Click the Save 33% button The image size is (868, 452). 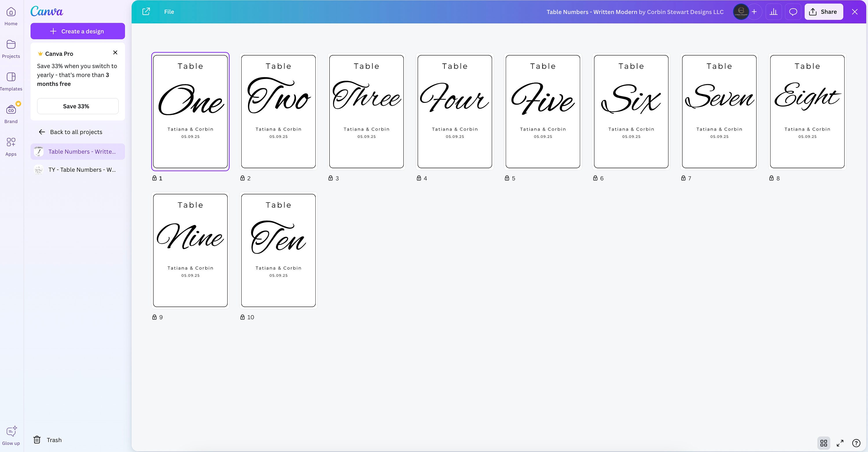point(78,106)
